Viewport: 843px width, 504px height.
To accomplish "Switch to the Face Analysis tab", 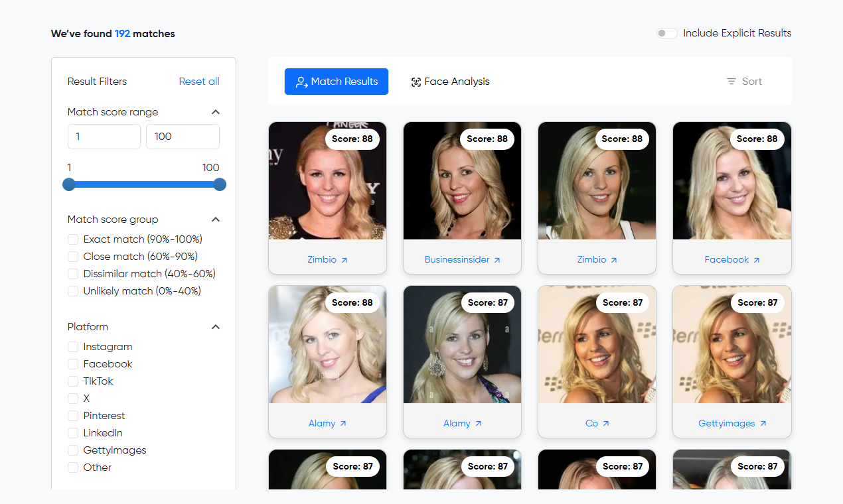I will (x=450, y=82).
